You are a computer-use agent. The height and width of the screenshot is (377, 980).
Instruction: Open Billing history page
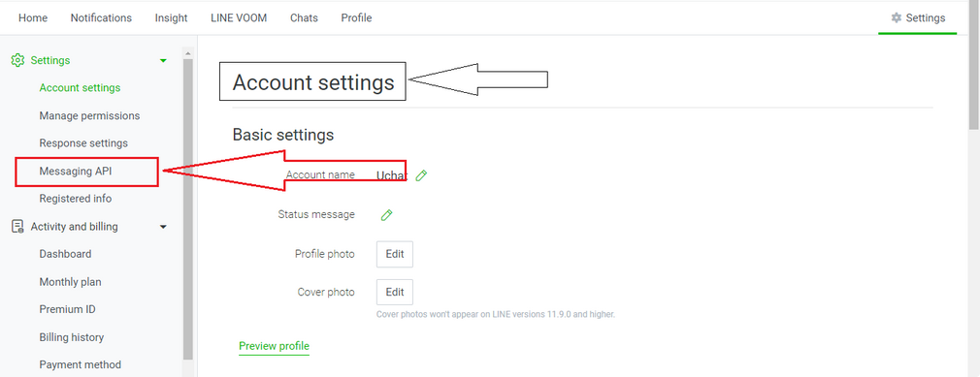[71, 337]
